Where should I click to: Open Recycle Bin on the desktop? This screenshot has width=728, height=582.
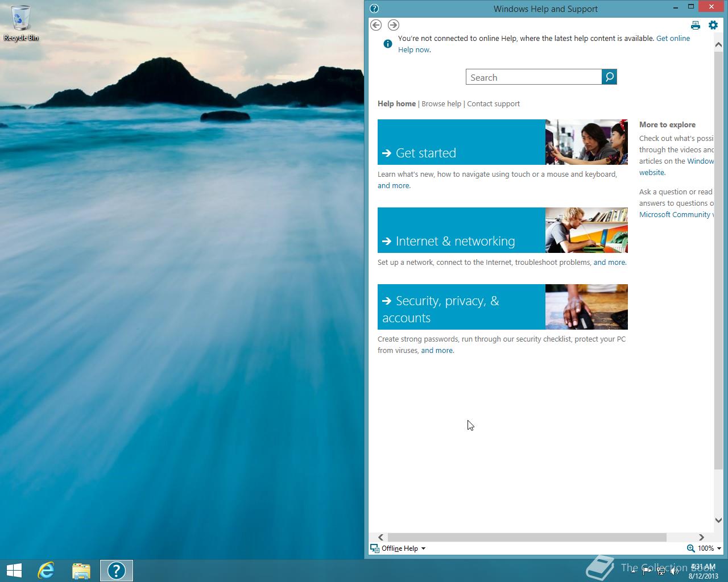[x=21, y=23]
